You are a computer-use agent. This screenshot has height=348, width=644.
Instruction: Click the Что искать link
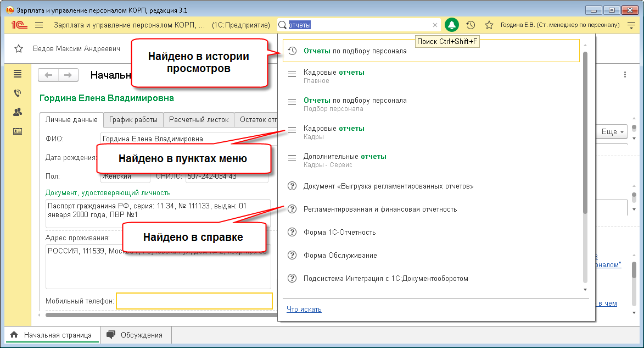point(304,310)
